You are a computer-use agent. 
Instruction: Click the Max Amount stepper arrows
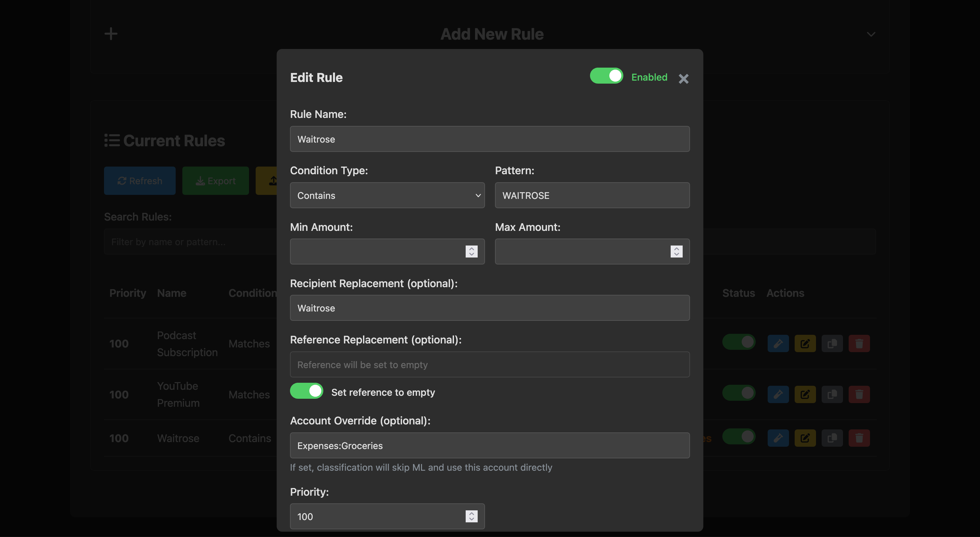click(676, 252)
